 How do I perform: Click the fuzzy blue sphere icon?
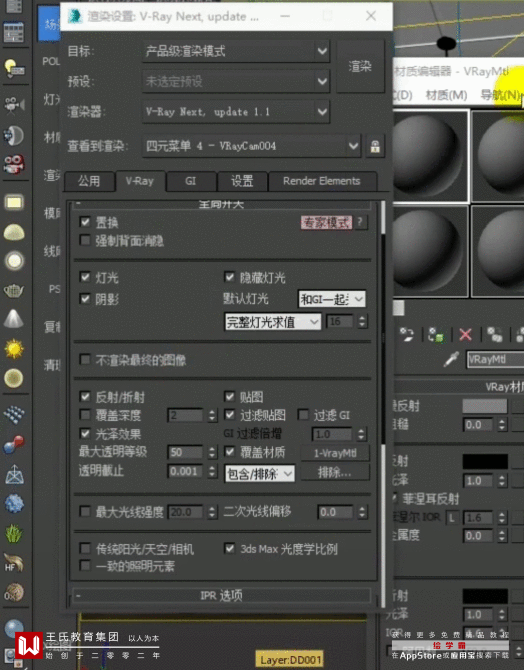tap(14, 503)
